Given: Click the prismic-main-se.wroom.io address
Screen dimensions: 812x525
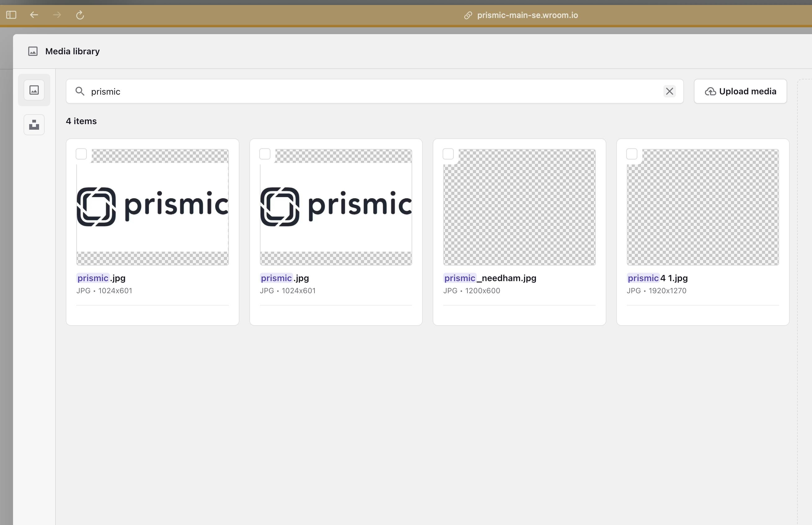Looking at the screenshot, I should [527, 15].
